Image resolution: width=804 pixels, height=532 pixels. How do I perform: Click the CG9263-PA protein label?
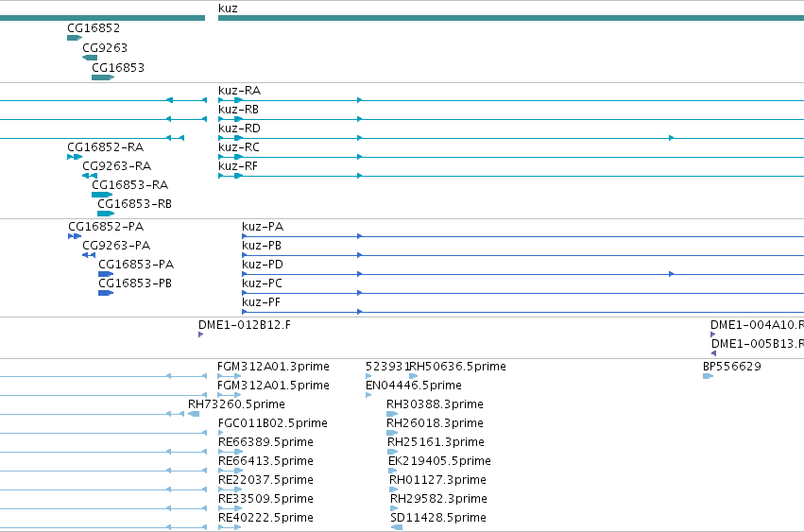tap(116, 246)
